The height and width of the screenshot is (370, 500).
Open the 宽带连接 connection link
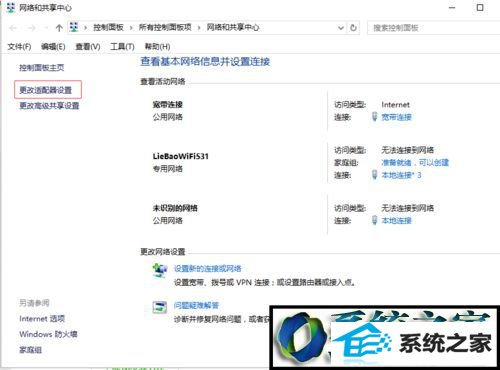click(396, 117)
